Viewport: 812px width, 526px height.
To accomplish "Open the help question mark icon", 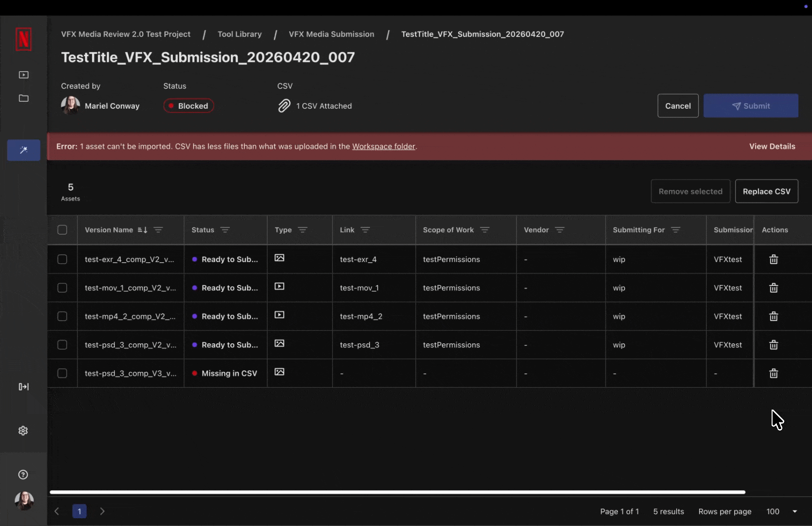I will (x=23, y=474).
